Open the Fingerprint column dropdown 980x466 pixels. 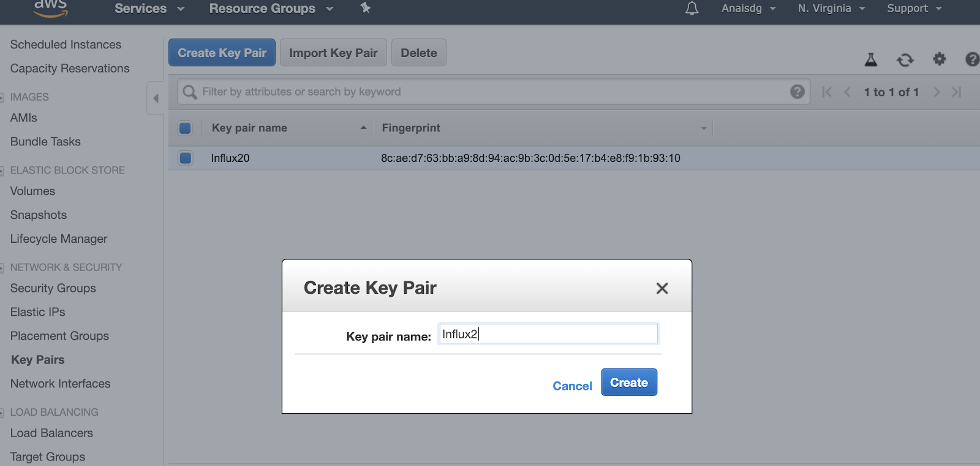tap(703, 128)
